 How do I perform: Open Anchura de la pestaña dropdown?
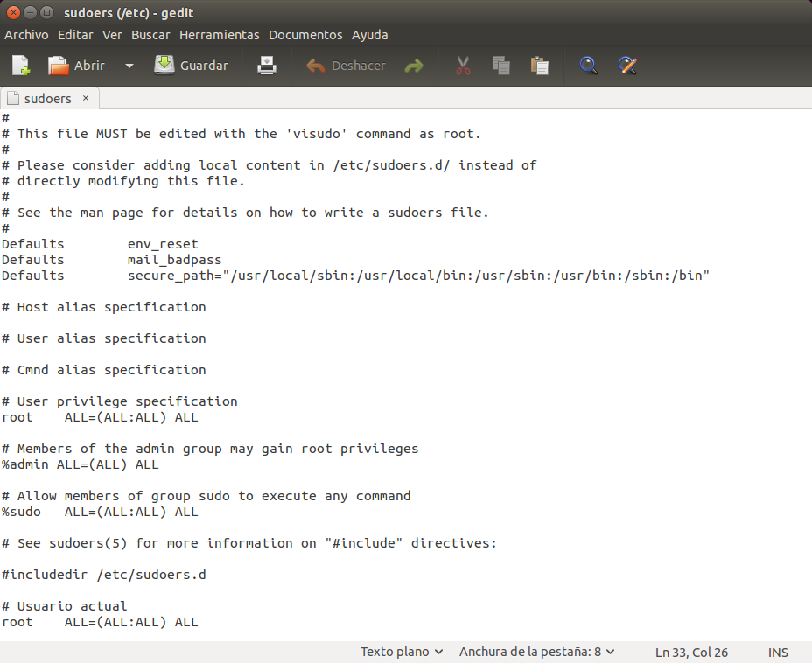click(536, 652)
